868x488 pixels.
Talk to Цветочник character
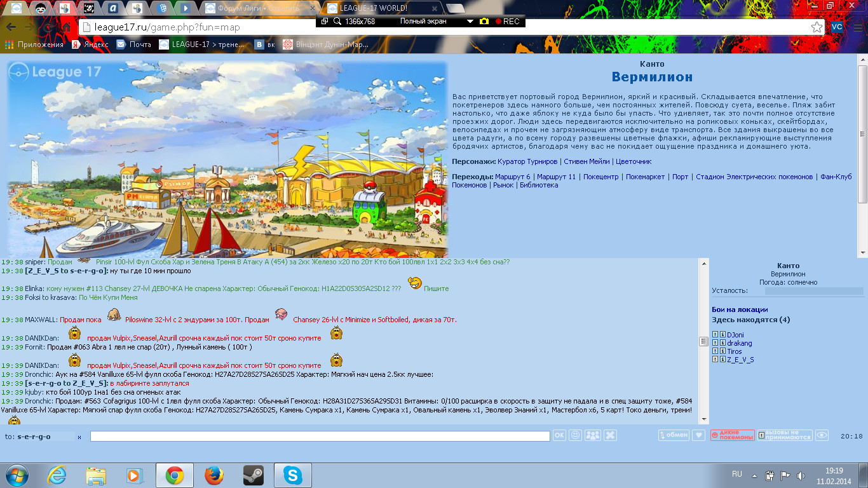pyautogui.click(x=634, y=161)
